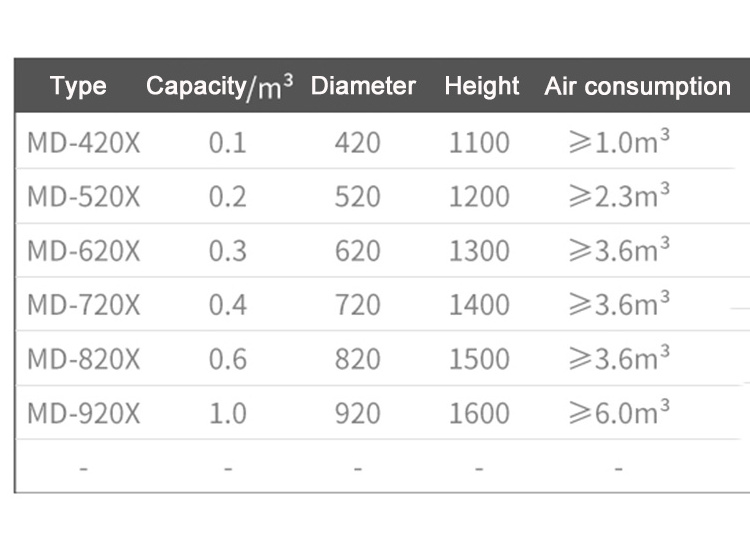Click the 920 diameter value

coord(358,412)
